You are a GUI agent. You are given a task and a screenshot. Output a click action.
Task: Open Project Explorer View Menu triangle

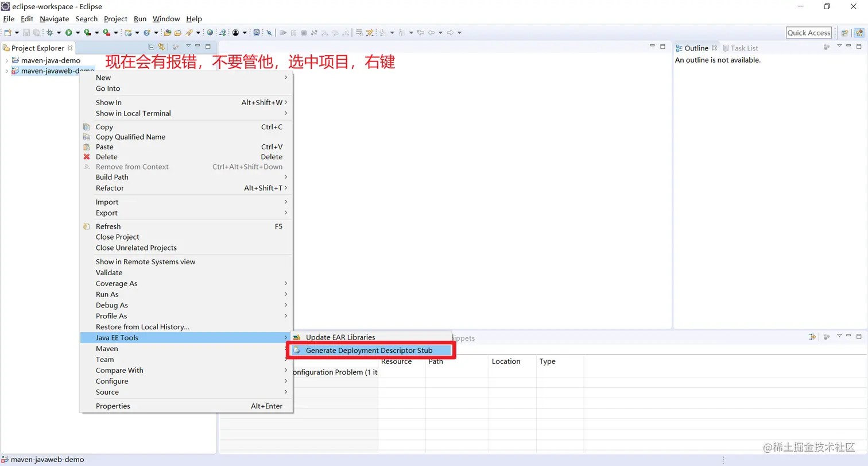click(x=188, y=45)
